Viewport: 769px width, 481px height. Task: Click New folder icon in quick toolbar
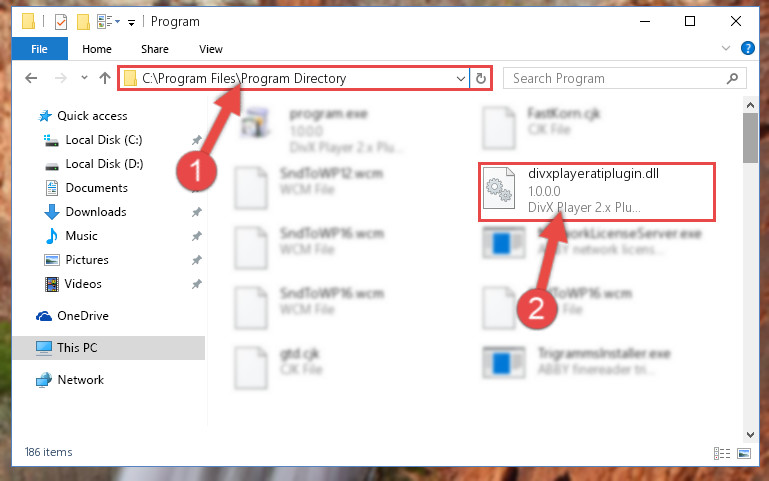[83, 22]
